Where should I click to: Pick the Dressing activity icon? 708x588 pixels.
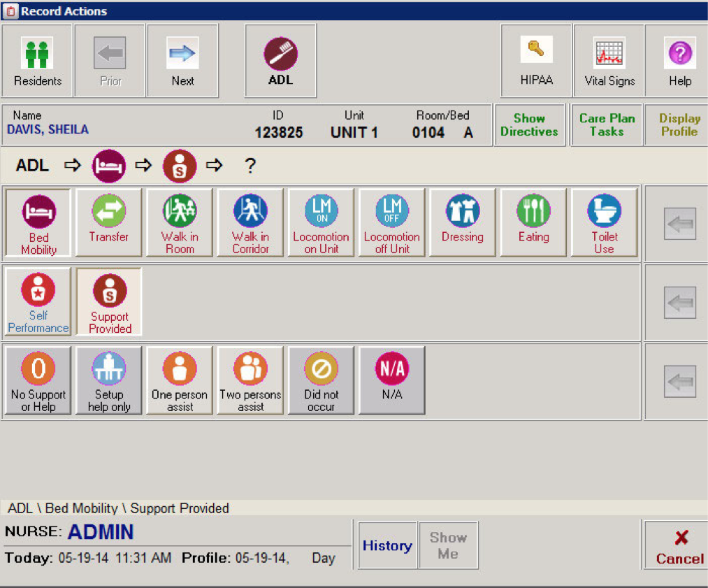tap(462, 222)
